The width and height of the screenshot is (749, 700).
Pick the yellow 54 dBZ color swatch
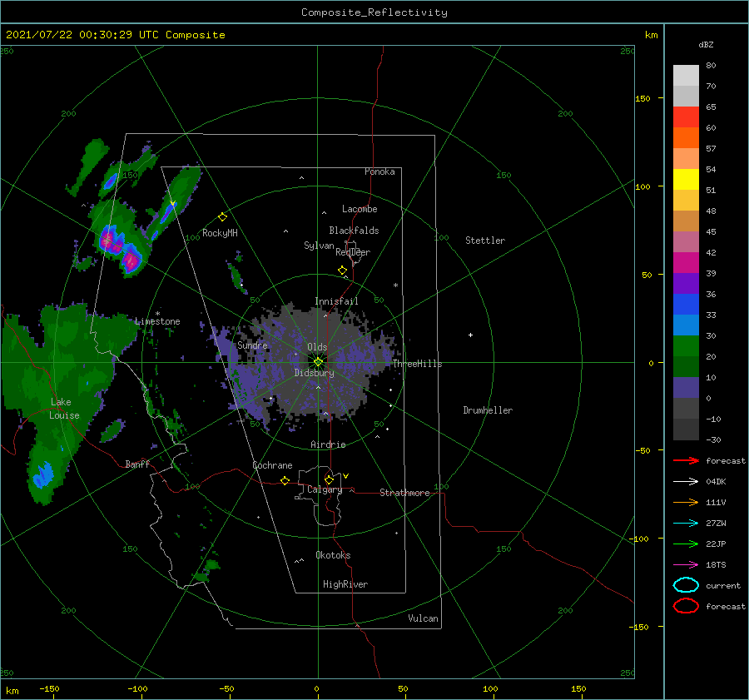tap(686, 179)
